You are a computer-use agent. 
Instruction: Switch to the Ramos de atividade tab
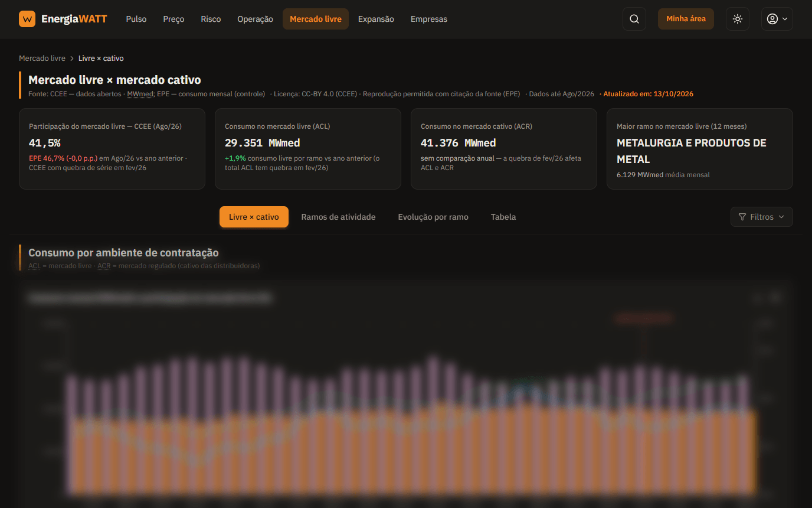338,217
